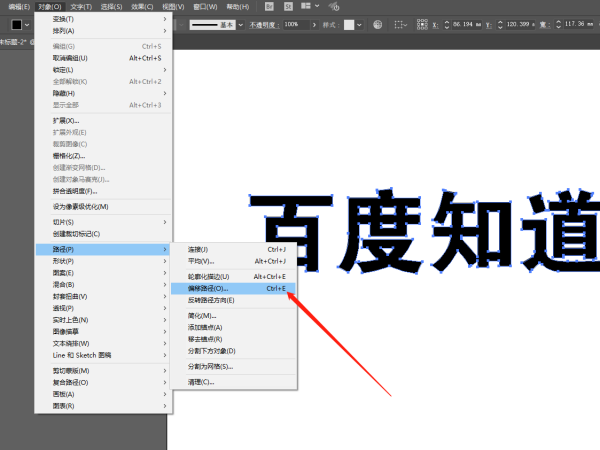Image resolution: width=600 pixels, height=450 pixels.
Task: Open the 窗口(W) menu
Action: 205,7
